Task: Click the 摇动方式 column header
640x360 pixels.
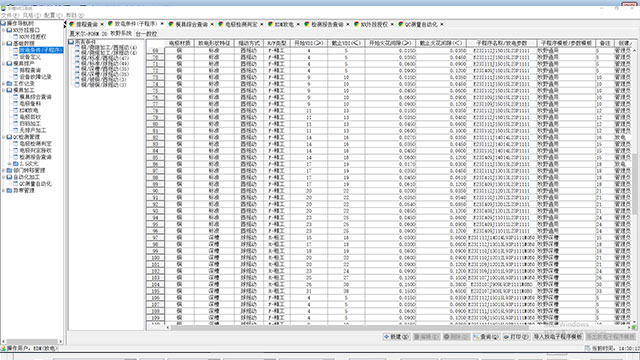Action: tap(249, 43)
